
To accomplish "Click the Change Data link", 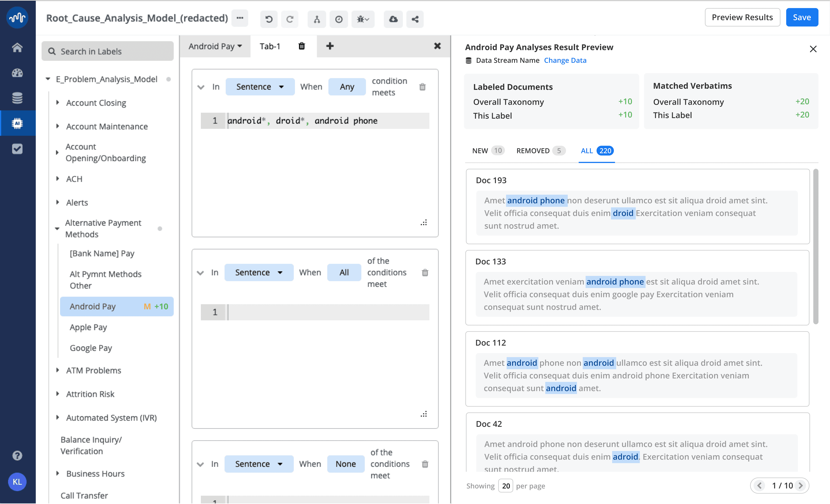I will (x=565, y=60).
